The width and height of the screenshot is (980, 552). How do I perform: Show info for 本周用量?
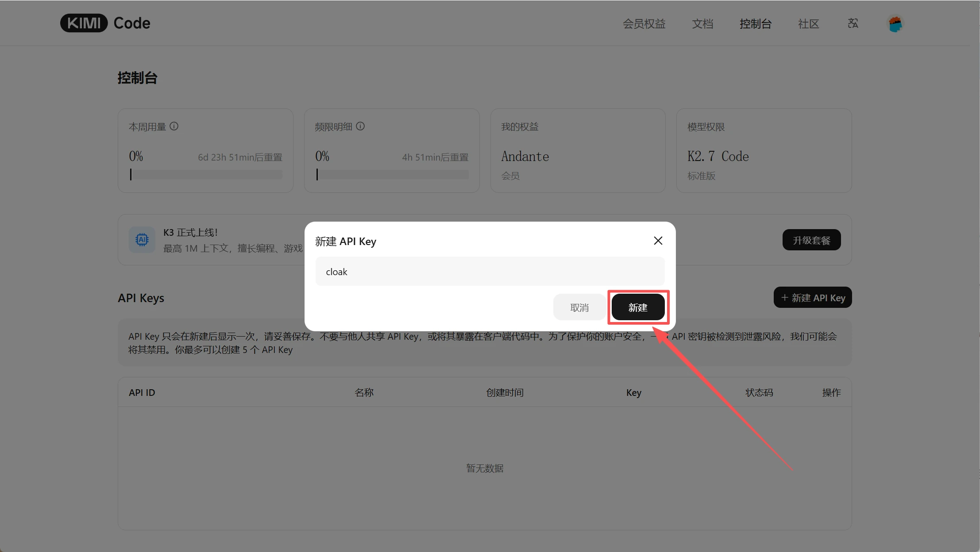pos(174,126)
